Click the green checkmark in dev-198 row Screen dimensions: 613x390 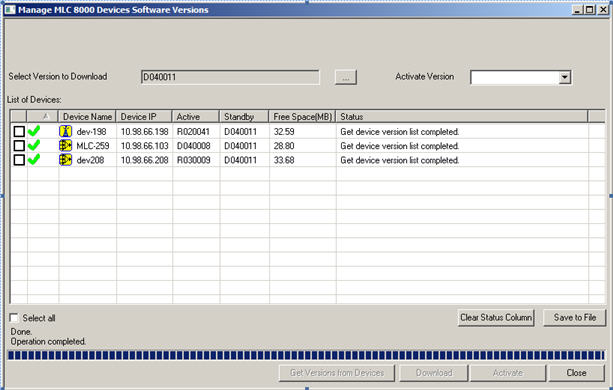(x=34, y=131)
